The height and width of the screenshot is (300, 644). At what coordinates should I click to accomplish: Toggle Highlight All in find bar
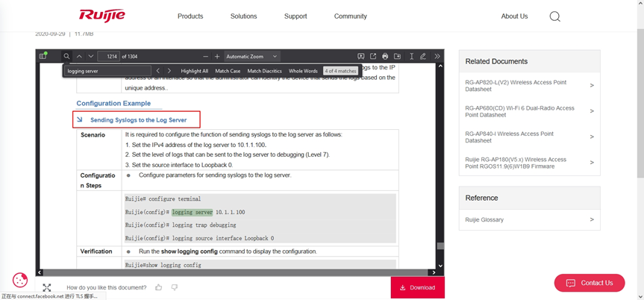tap(194, 71)
